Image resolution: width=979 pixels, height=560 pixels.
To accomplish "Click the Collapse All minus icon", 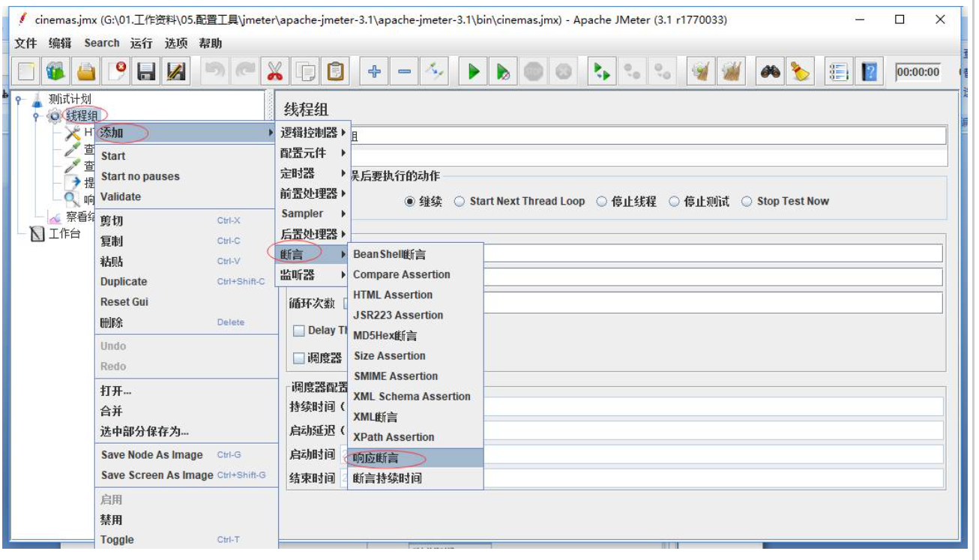I will pos(404,72).
